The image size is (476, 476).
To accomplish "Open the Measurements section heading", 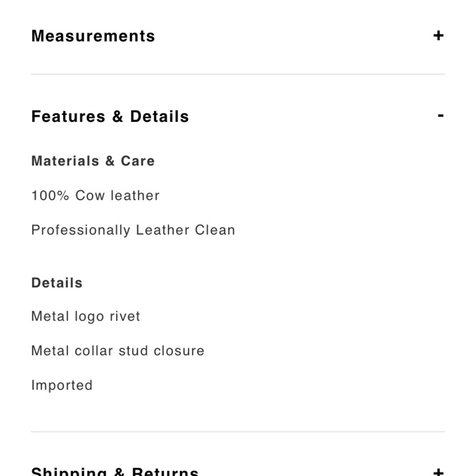I will coord(93,36).
